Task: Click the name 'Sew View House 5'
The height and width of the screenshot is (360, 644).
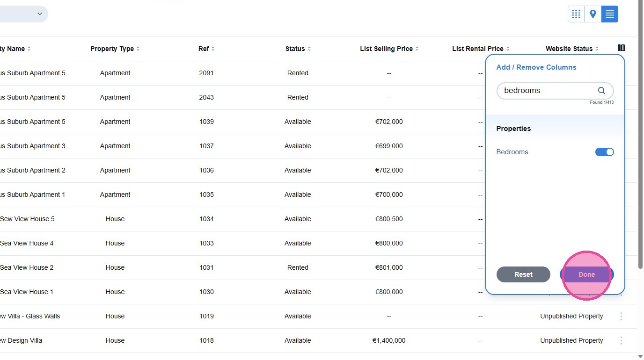Action: (27, 219)
